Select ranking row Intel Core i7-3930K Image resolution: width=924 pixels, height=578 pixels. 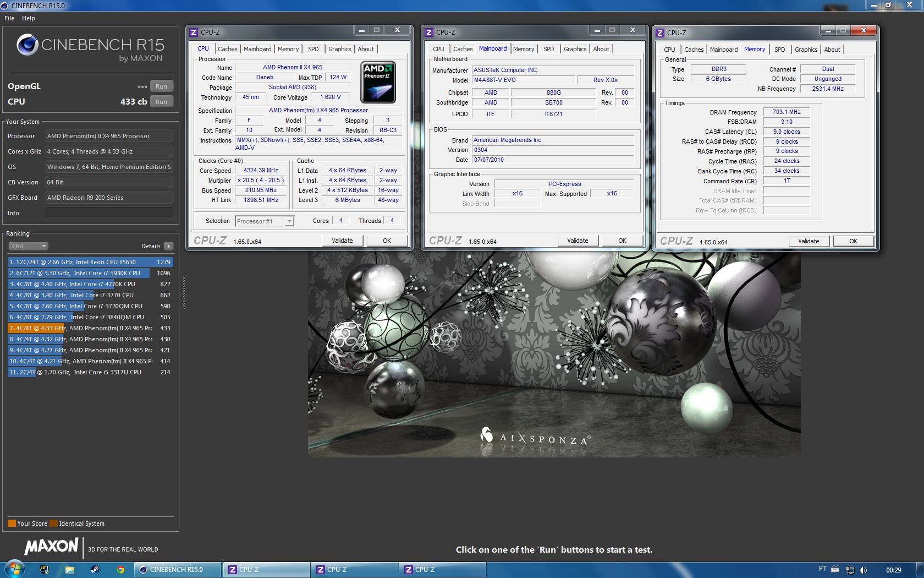point(90,273)
